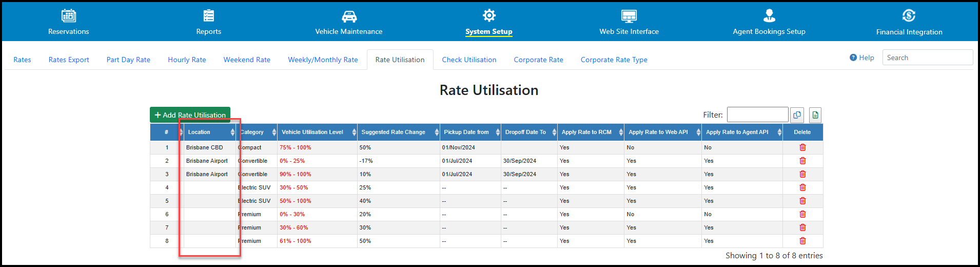Click the 90% - 100% utilisation level

[296, 174]
